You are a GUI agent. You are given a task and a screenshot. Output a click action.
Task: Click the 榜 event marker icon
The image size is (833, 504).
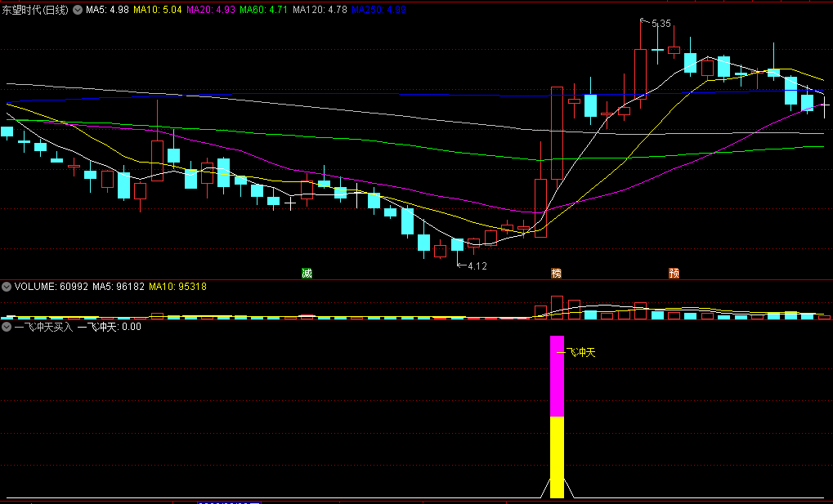556,273
